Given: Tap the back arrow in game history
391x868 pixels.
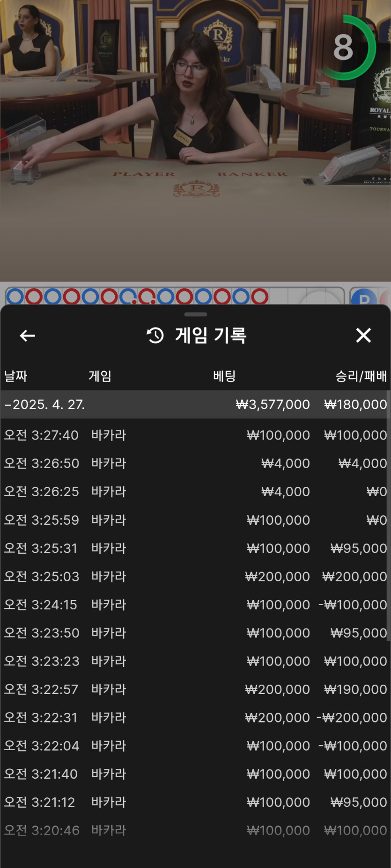Looking at the screenshot, I should pos(28,335).
